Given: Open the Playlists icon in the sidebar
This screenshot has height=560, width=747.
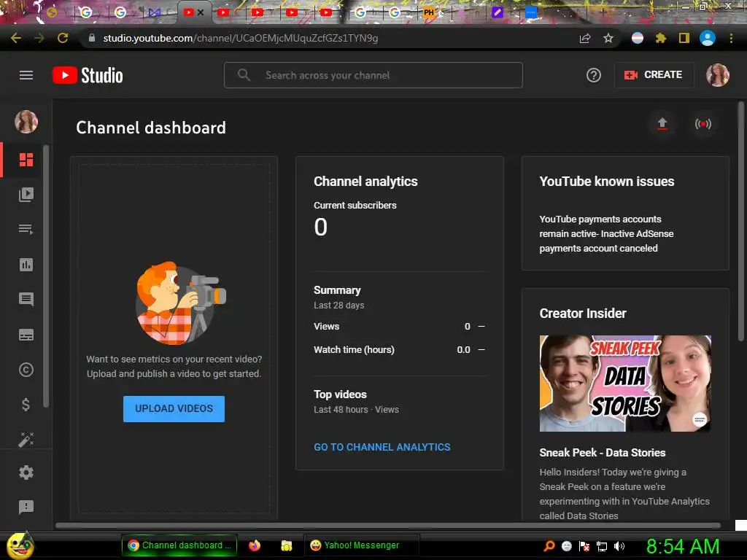Looking at the screenshot, I should coord(26,229).
